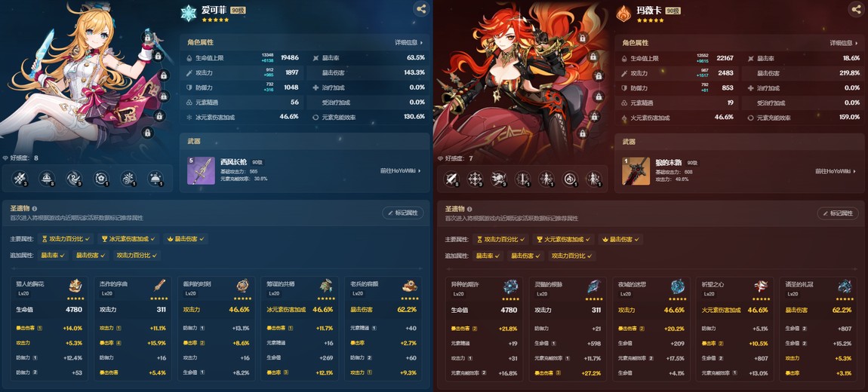Click info icon next to 圣遗物 in 爱可菲's panel
Image resolution: width=868 pixels, height=392 pixels.
pos(35,209)
